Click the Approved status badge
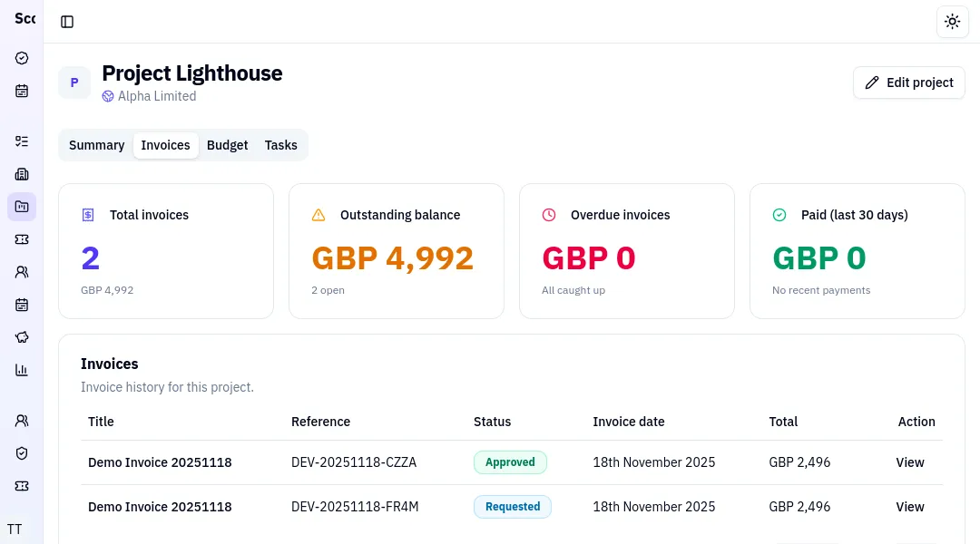The image size is (980, 544). (510, 462)
